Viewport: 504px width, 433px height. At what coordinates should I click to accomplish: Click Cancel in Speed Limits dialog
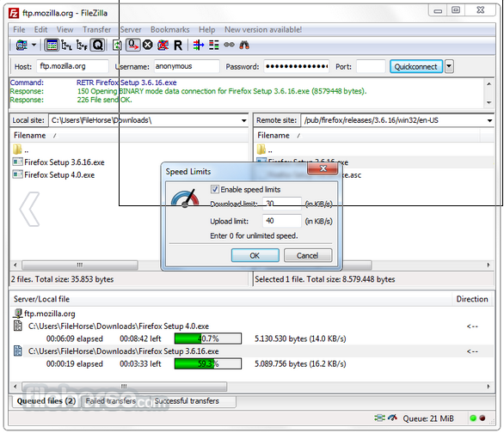point(308,255)
